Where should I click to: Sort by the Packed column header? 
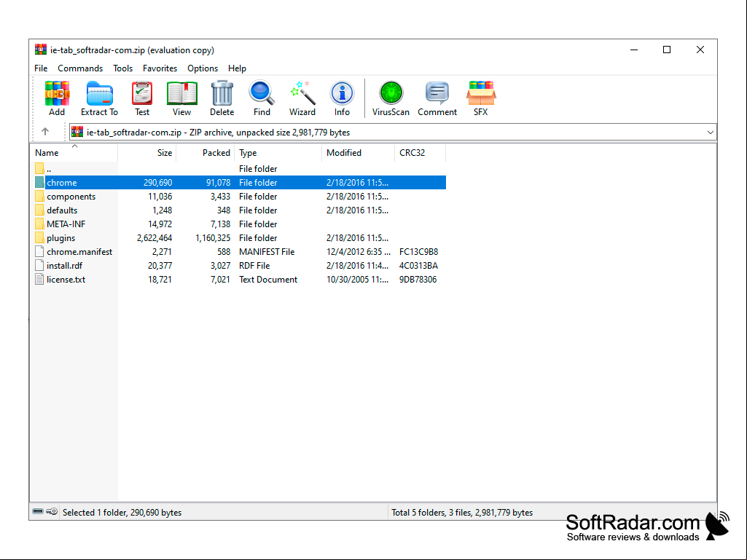point(206,152)
